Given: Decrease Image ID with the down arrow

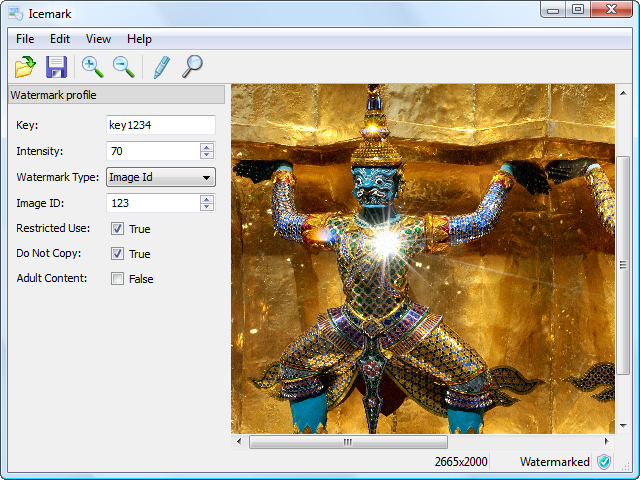Looking at the screenshot, I should coord(207,207).
